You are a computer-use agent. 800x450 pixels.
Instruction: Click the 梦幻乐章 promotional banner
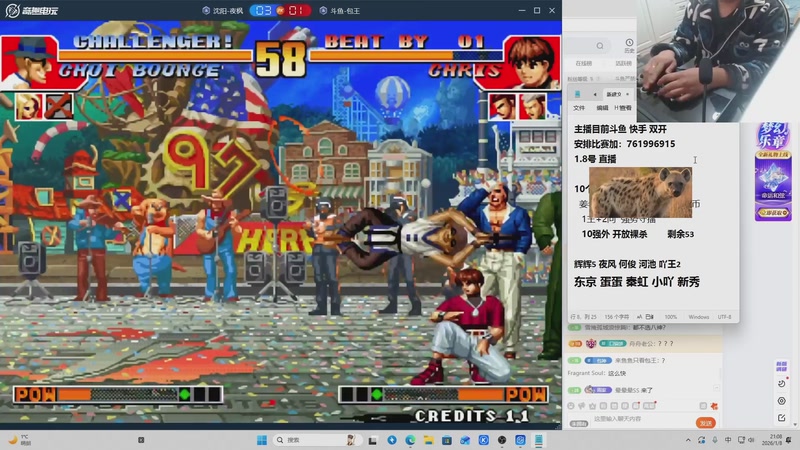pos(773,171)
